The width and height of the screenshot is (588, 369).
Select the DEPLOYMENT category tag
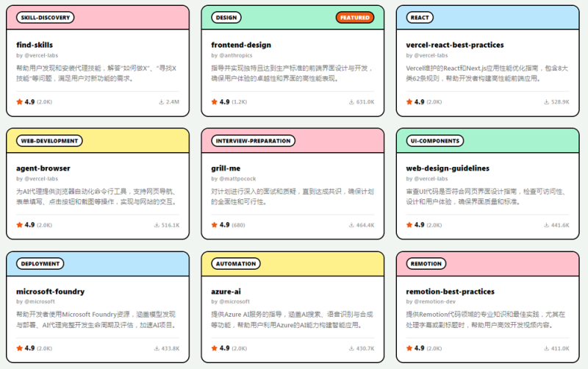[40, 264]
